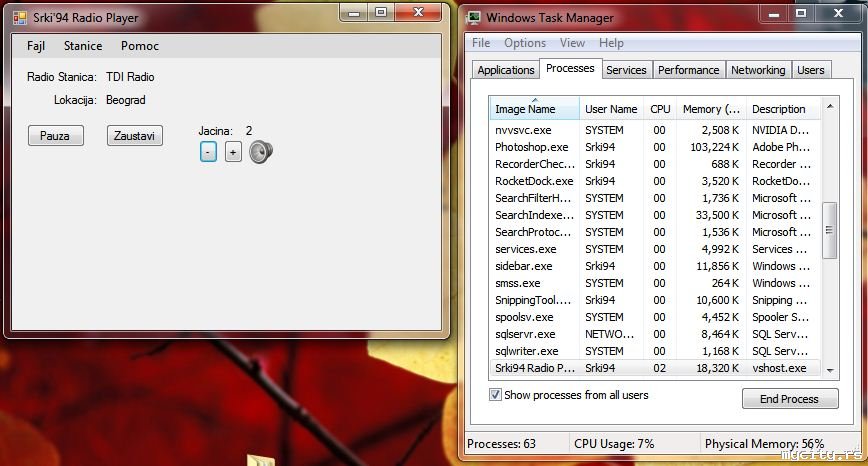Viewport: 868px width, 466px height.
Task: Select the services.exe process row
Action: (655, 249)
